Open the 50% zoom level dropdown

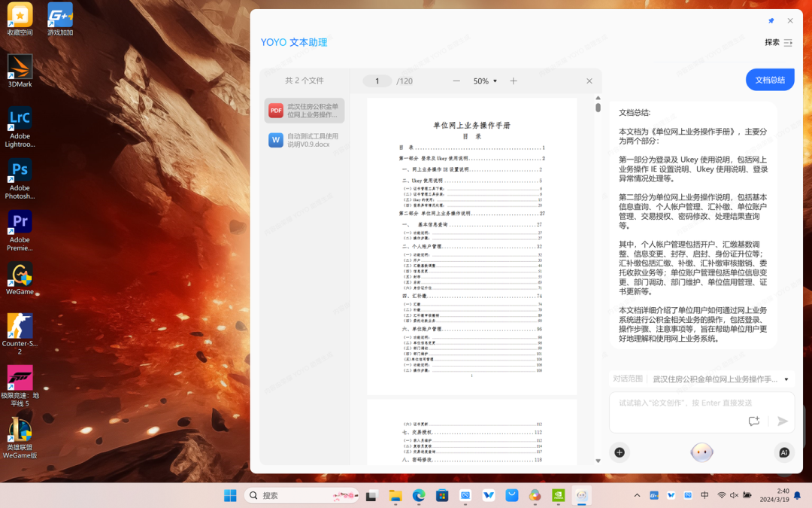(485, 81)
